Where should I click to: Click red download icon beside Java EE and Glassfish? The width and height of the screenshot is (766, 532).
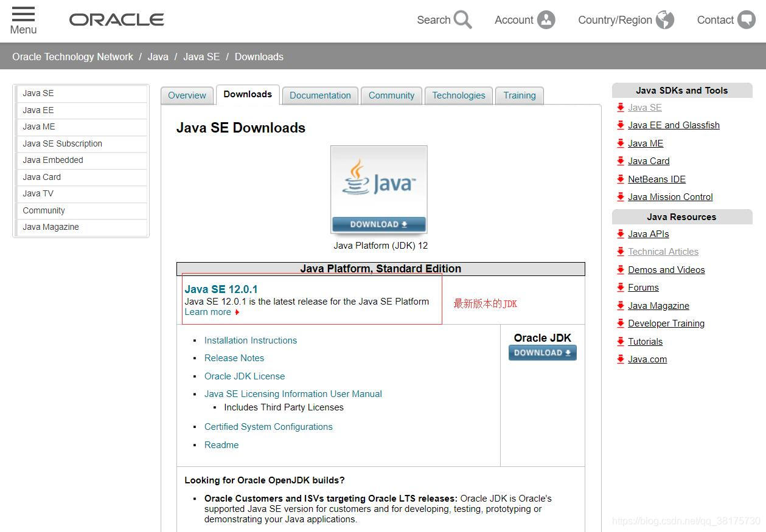[x=621, y=125]
